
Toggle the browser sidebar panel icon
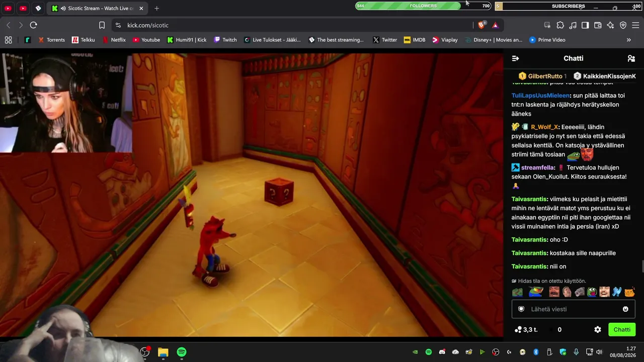click(585, 25)
